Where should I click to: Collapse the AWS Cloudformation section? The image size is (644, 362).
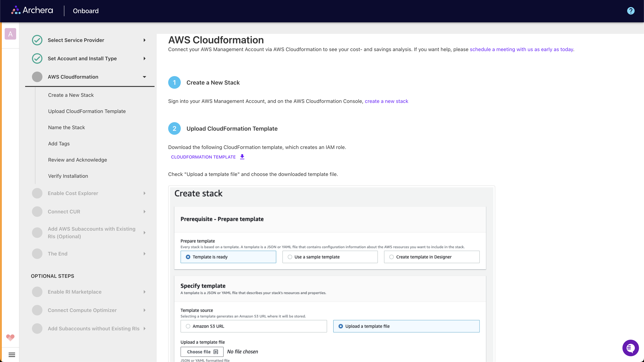(x=144, y=77)
